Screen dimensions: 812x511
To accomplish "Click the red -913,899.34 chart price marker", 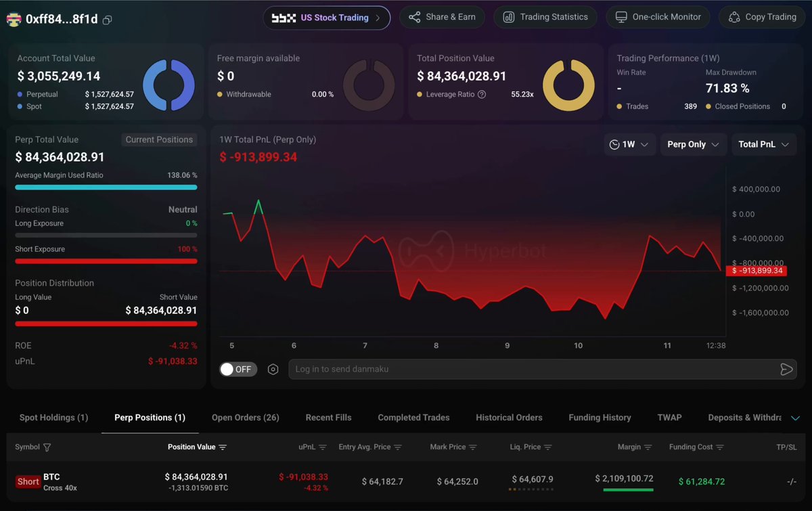I will 757,271.
